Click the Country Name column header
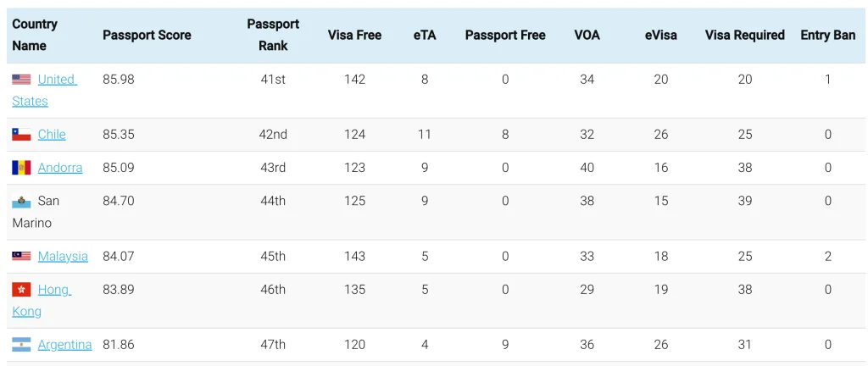This screenshot has width=868, height=366. 35,35
